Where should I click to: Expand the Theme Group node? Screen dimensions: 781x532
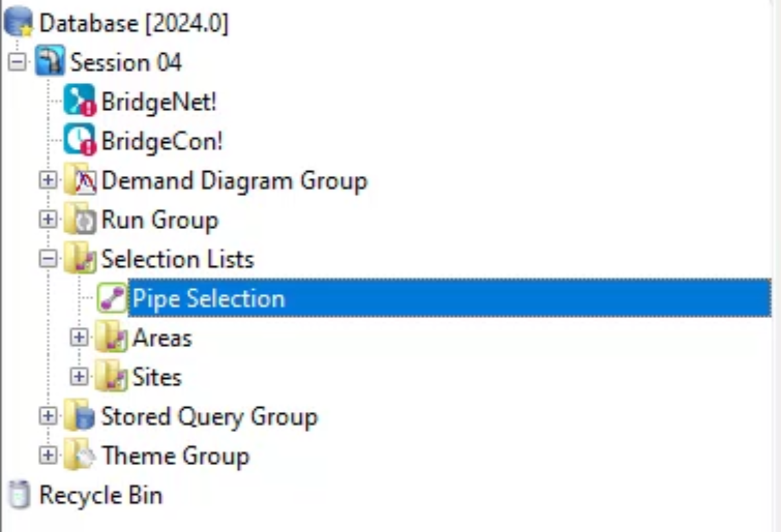(48, 455)
